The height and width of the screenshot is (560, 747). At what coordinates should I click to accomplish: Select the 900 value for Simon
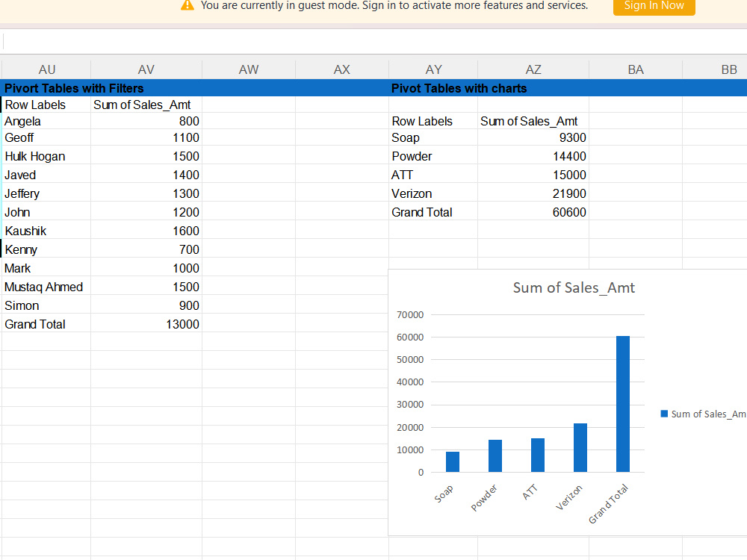(x=146, y=305)
